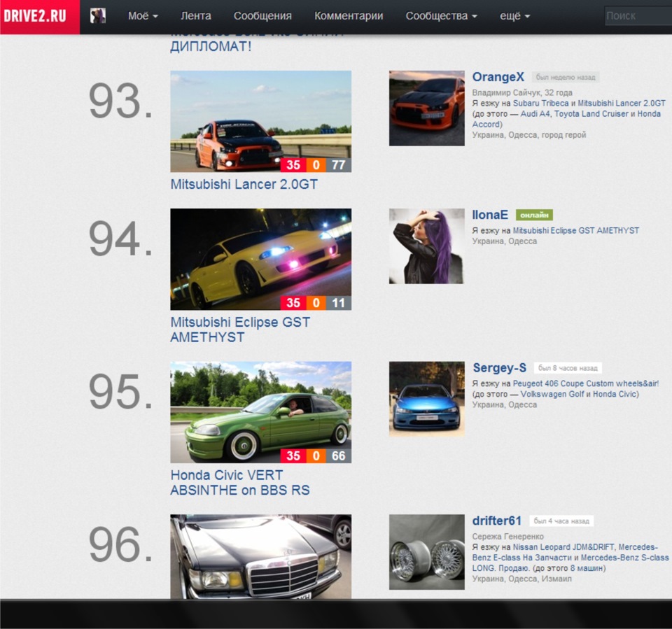
Task: Click the онлайн status badge
Action: [x=534, y=215]
